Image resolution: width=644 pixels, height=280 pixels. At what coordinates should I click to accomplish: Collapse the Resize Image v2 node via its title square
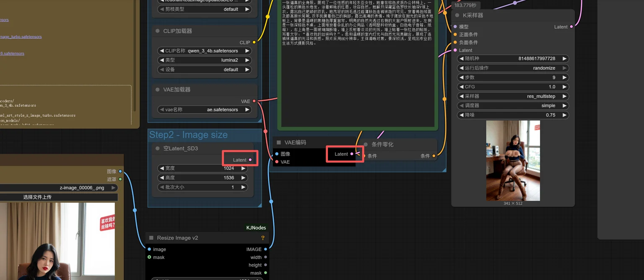(x=151, y=238)
